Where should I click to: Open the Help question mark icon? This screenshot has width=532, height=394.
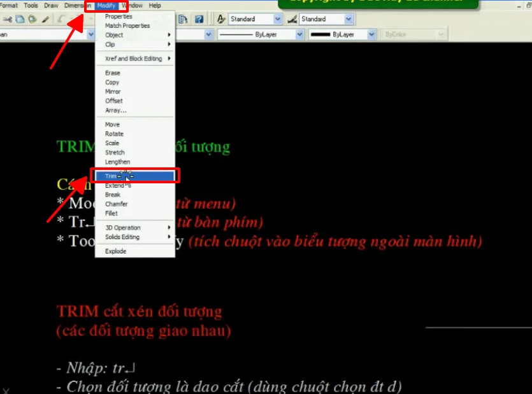[x=199, y=19]
